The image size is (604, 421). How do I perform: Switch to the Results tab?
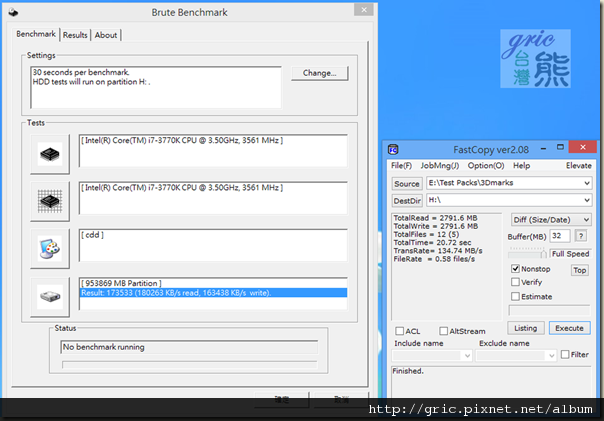pyautogui.click(x=75, y=35)
